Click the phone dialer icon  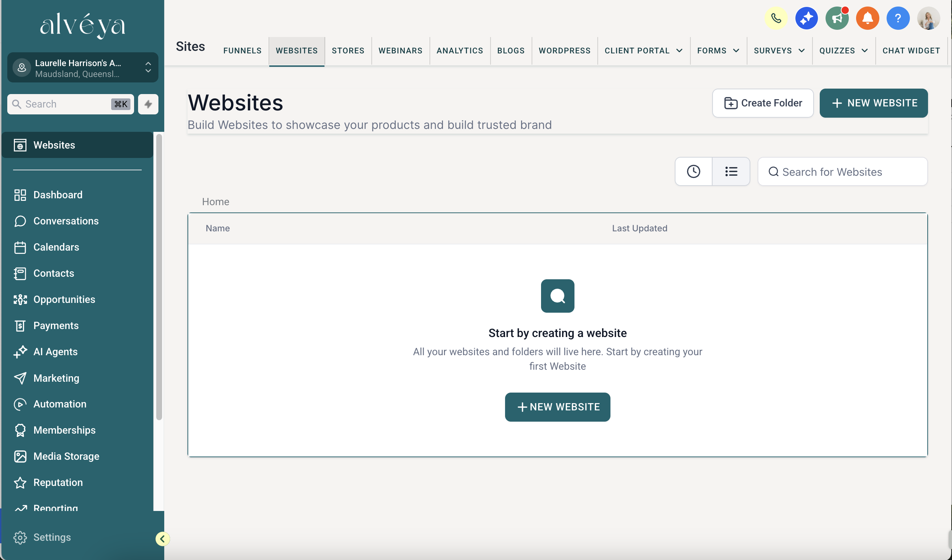776,18
